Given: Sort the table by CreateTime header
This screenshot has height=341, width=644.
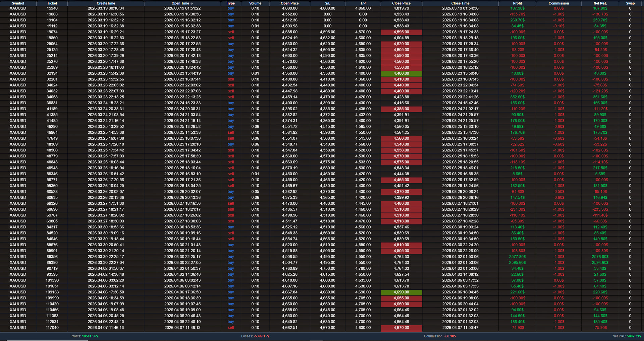Looking at the screenshot, I should [106, 3].
